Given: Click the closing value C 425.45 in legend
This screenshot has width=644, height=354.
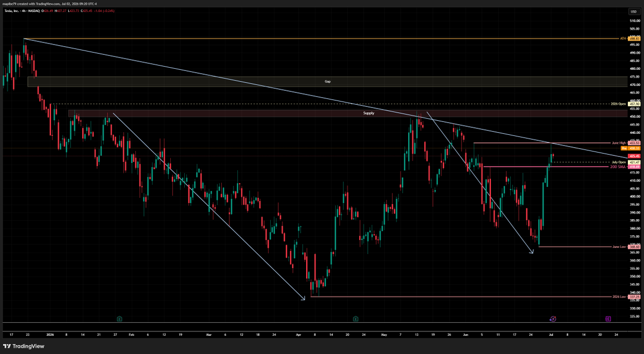Looking at the screenshot, I should coord(86,11).
